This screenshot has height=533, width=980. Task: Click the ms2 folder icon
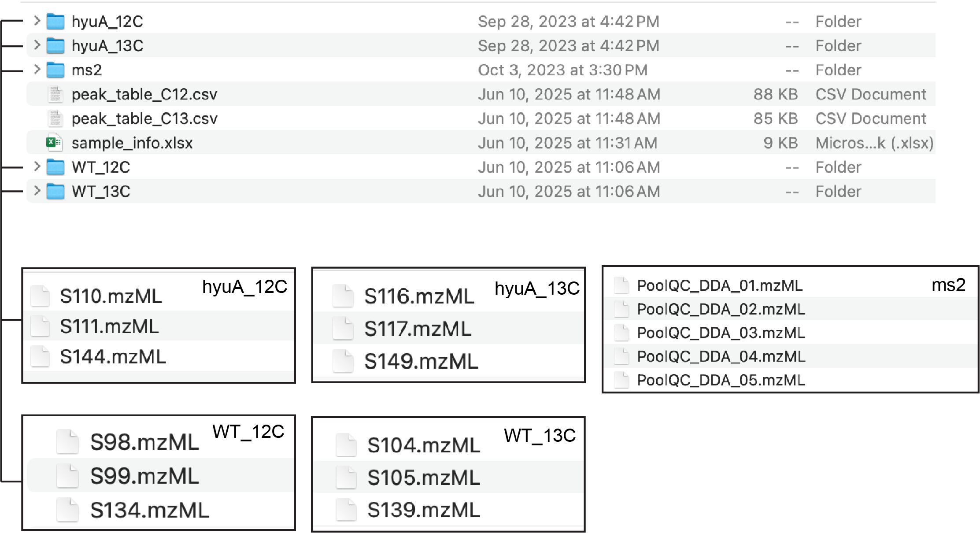pos(55,70)
